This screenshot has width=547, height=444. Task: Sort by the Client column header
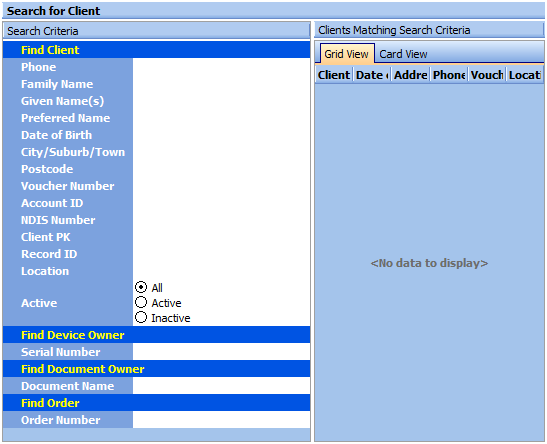[334, 75]
